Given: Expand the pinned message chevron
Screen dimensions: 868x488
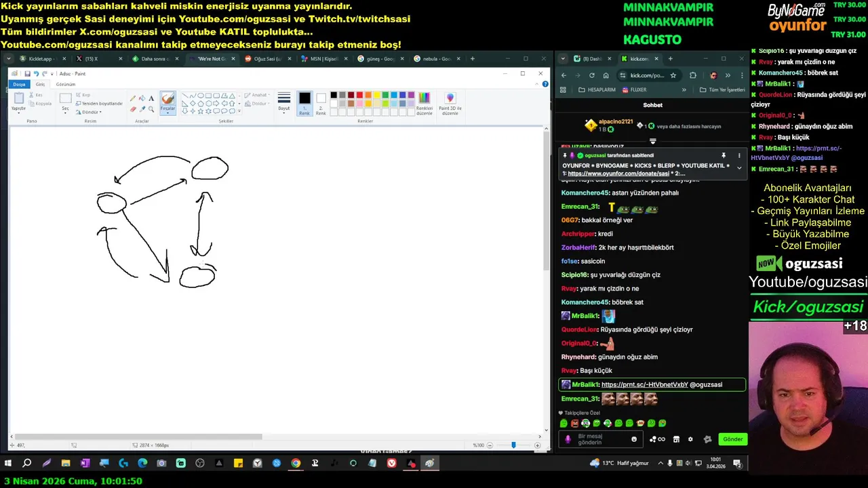Looking at the screenshot, I should pyautogui.click(x=739, y=168).
